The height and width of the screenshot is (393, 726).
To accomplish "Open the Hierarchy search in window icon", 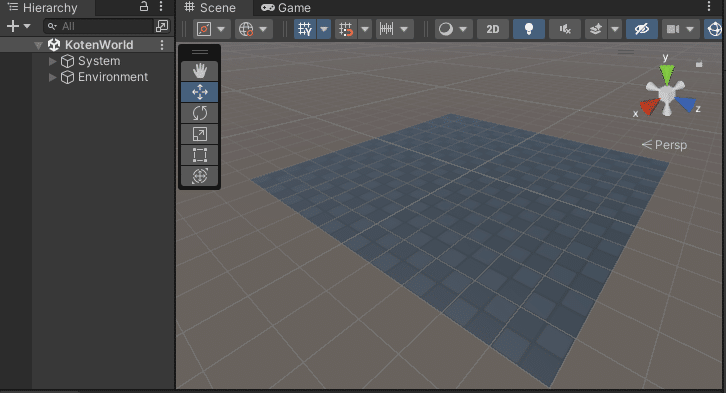I will tap(162, 26).
